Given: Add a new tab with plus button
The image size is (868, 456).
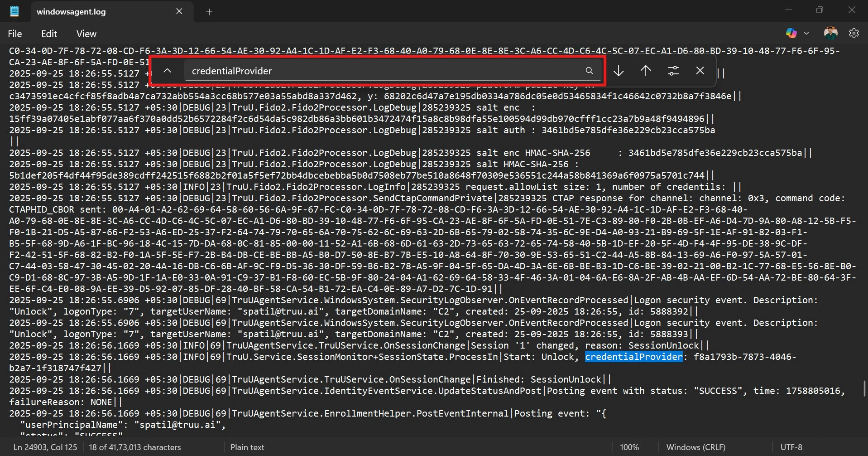Looking at the screenshot, I should [x=209, y=12].
